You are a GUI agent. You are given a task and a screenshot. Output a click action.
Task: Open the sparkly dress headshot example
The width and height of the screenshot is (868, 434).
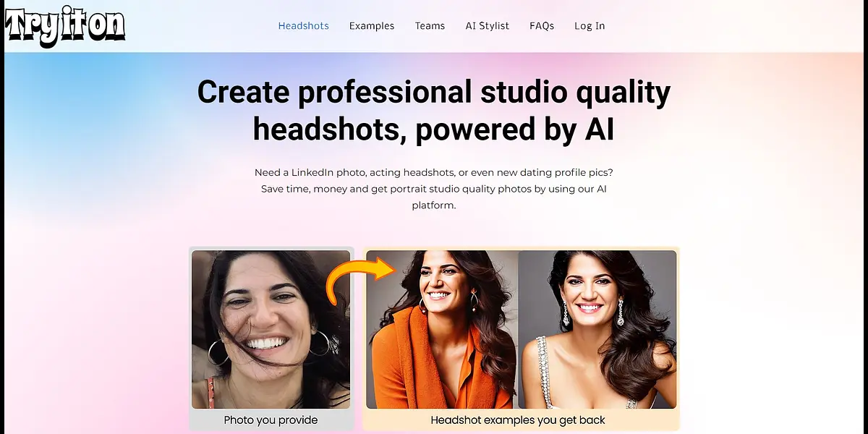click(597, 330)
